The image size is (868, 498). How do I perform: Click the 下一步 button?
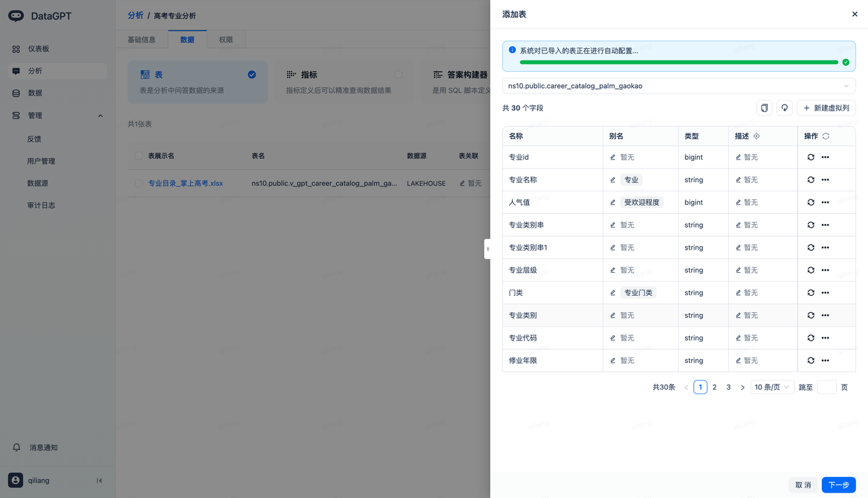click(838, 485)
